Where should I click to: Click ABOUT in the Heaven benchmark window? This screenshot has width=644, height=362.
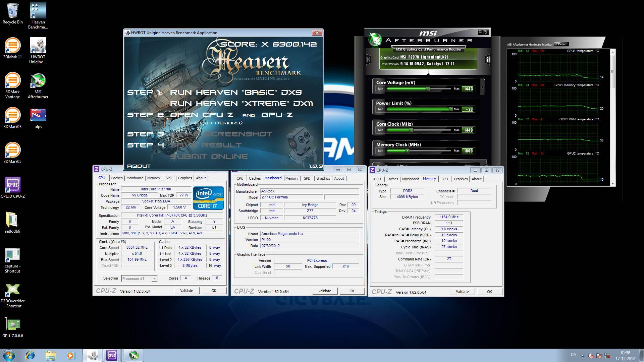139,166
